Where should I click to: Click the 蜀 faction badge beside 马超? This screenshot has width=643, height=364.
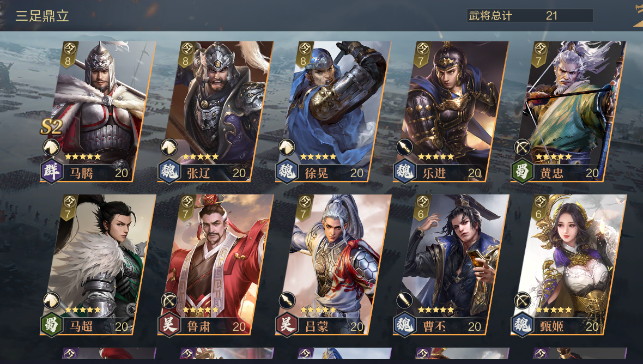tap(52, 325)
